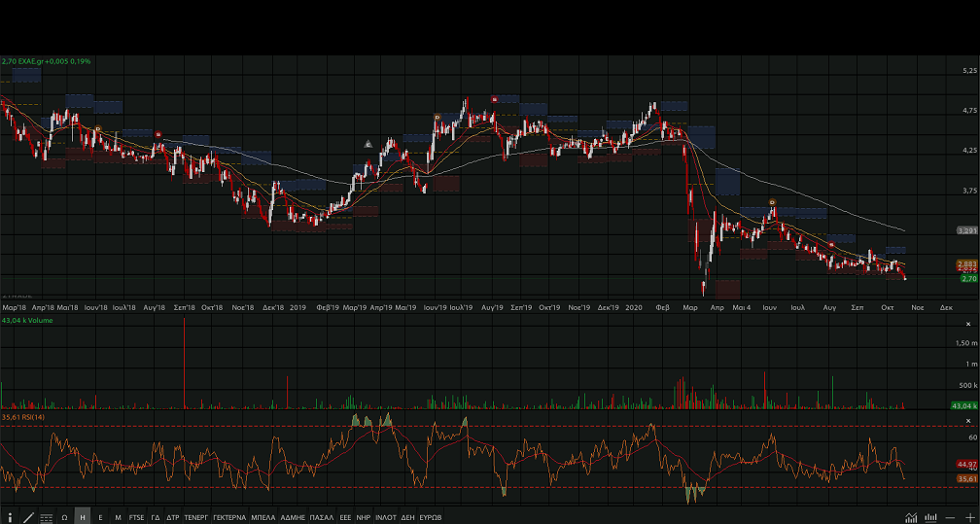Zoom out with the minus icon

tap(950, 517)
